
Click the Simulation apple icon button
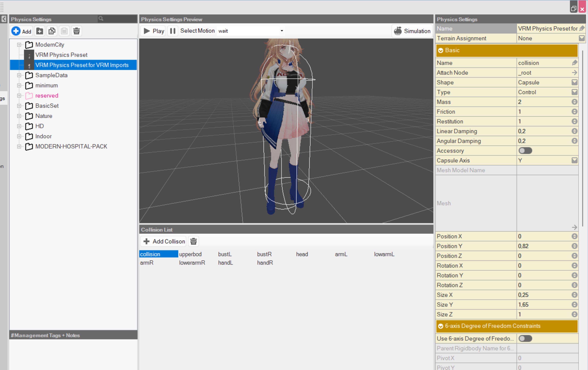click(412, 31)
